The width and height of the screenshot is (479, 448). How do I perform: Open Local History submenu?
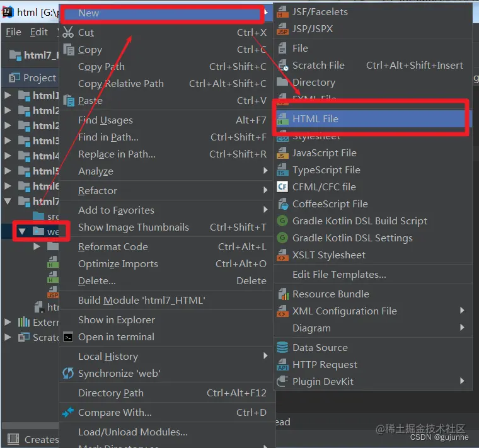click(165, 357)
